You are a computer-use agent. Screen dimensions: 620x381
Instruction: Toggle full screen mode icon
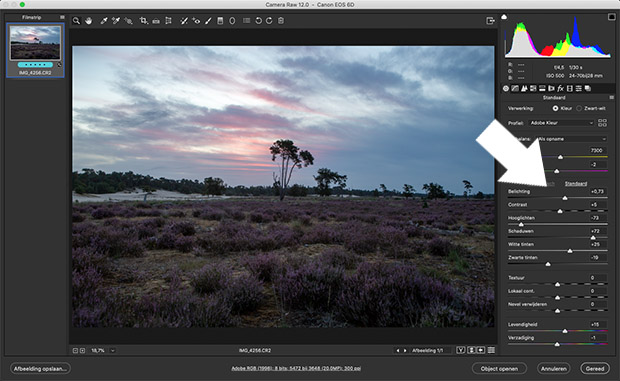pyautogui.click(x=490, y=21)
